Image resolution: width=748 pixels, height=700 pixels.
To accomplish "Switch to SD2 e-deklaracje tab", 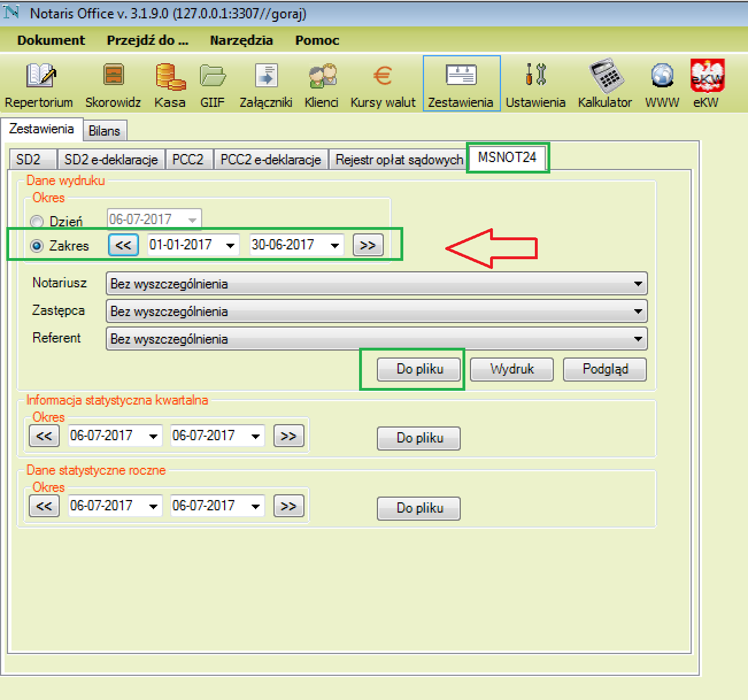I will [111, 159].
